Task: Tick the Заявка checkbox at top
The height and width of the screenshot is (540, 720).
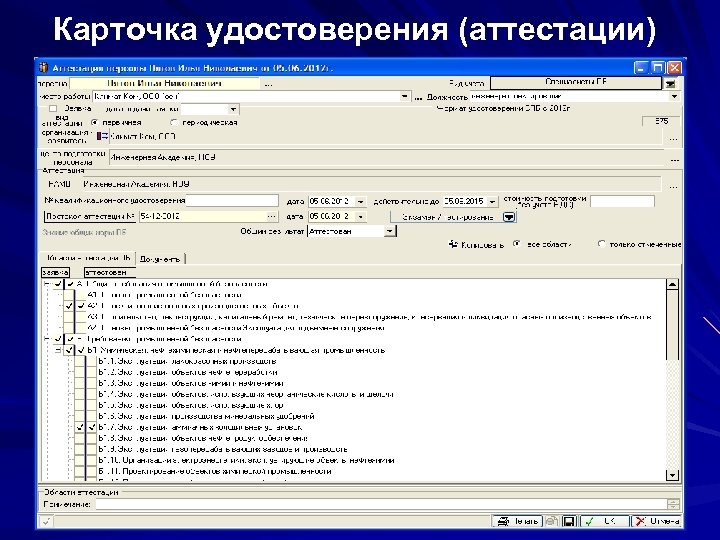Action: (x=53, y=109)
